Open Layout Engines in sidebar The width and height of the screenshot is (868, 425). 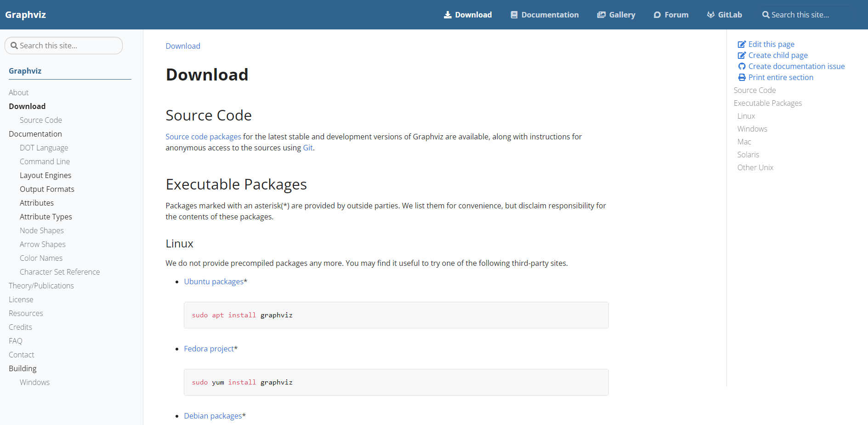[45, 175]
